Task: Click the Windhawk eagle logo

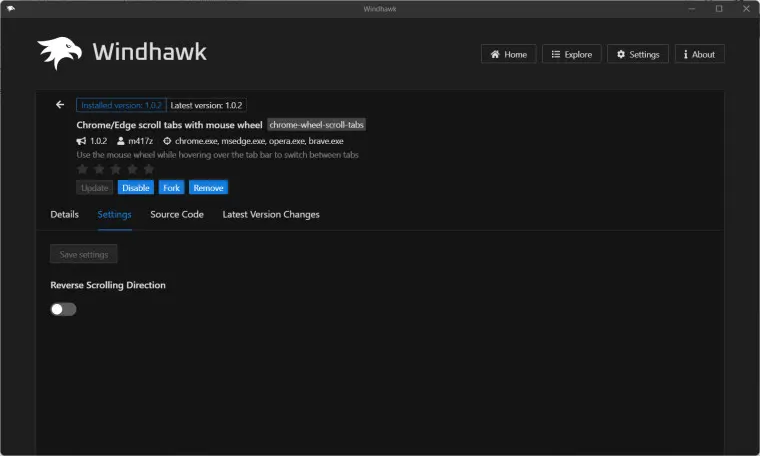Action: tap(60, 53)
